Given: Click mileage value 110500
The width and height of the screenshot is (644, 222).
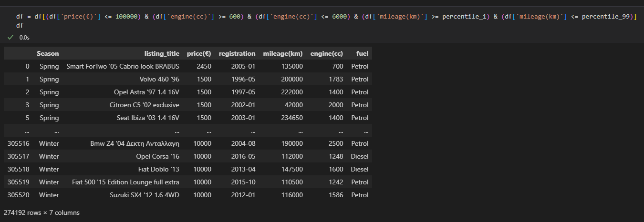Looking at the screenshot, I should click(291, 182).
